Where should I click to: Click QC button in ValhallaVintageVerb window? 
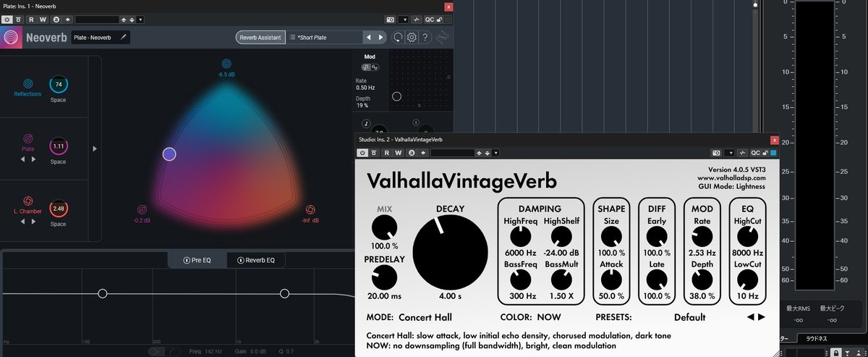[x=754, y=153]
